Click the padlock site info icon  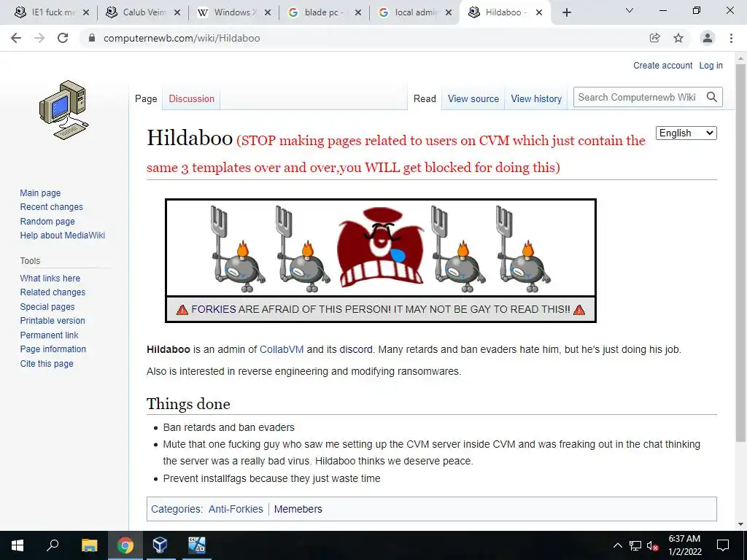click(92, 38)
